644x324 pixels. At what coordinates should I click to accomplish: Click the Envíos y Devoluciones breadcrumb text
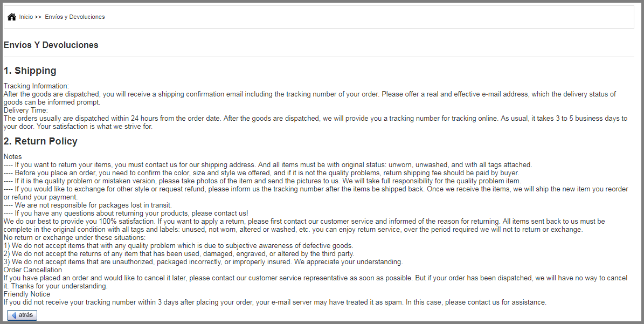point(75,17)
